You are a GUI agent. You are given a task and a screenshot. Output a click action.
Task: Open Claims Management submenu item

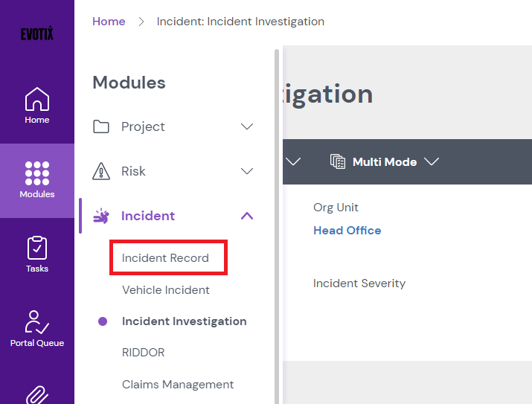click(x=178, y=385)
